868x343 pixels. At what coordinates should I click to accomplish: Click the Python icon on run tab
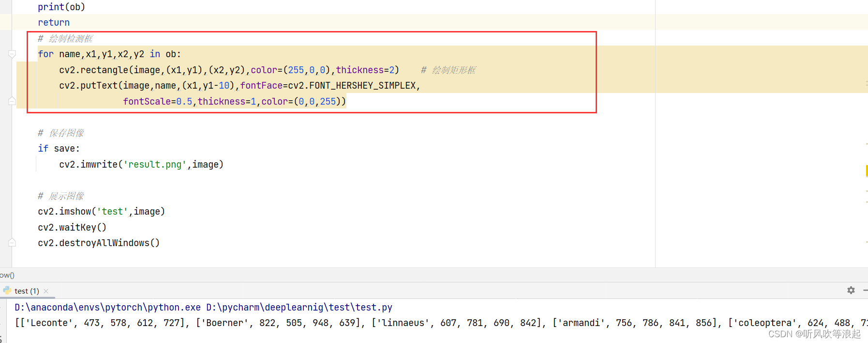pos(7,291)
